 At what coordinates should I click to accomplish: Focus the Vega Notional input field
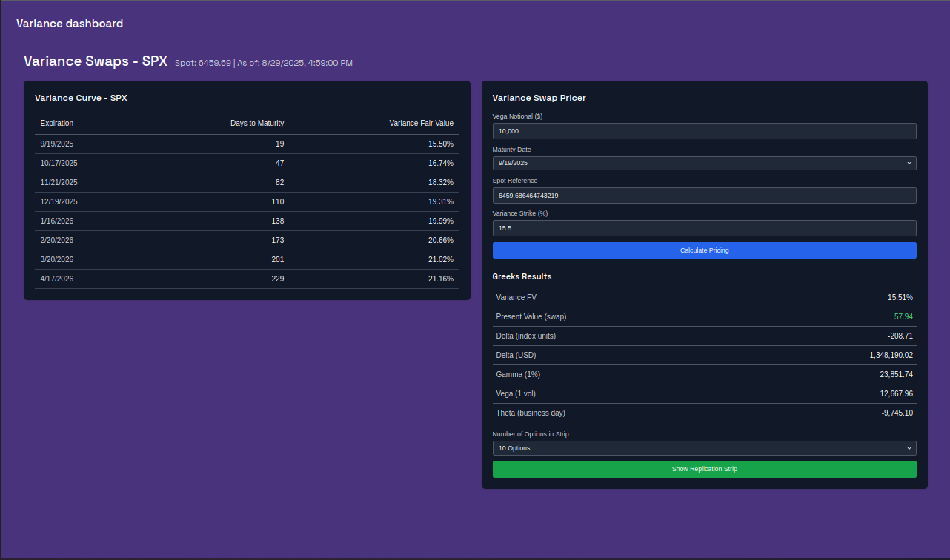coord(704,131)
